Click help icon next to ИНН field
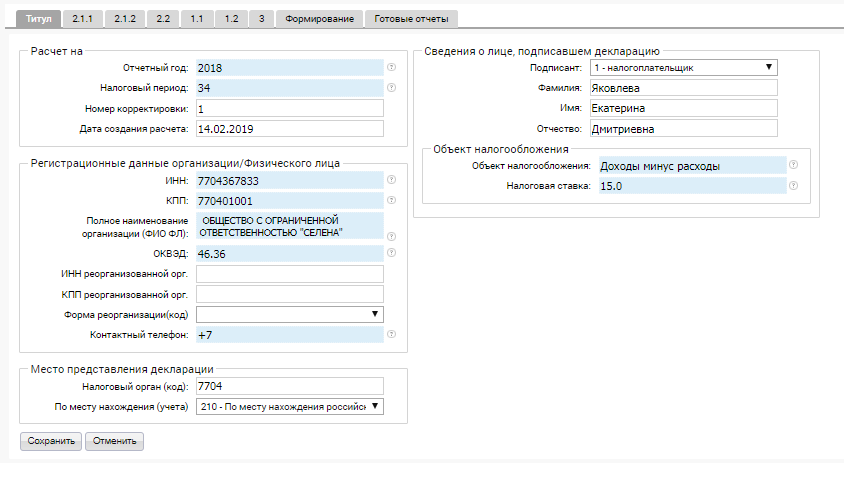The height and width of the screenshot is (481, 844). click(392, 180)
